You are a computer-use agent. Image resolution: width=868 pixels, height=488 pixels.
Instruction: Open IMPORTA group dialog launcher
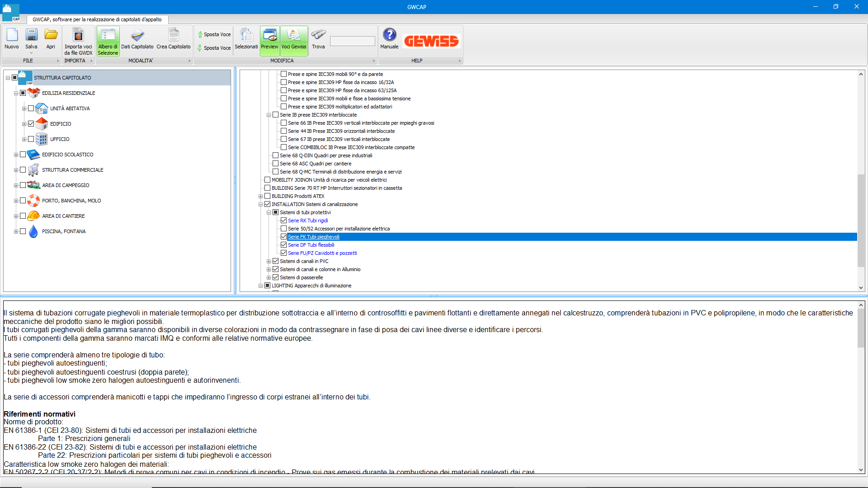pyautogui.click(x=91, y=61)
